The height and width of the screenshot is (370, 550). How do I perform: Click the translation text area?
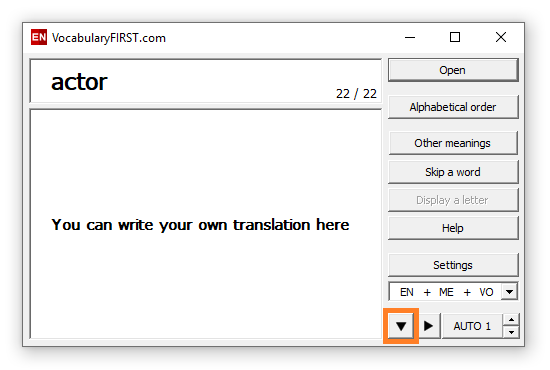click(x=206, y=224)
